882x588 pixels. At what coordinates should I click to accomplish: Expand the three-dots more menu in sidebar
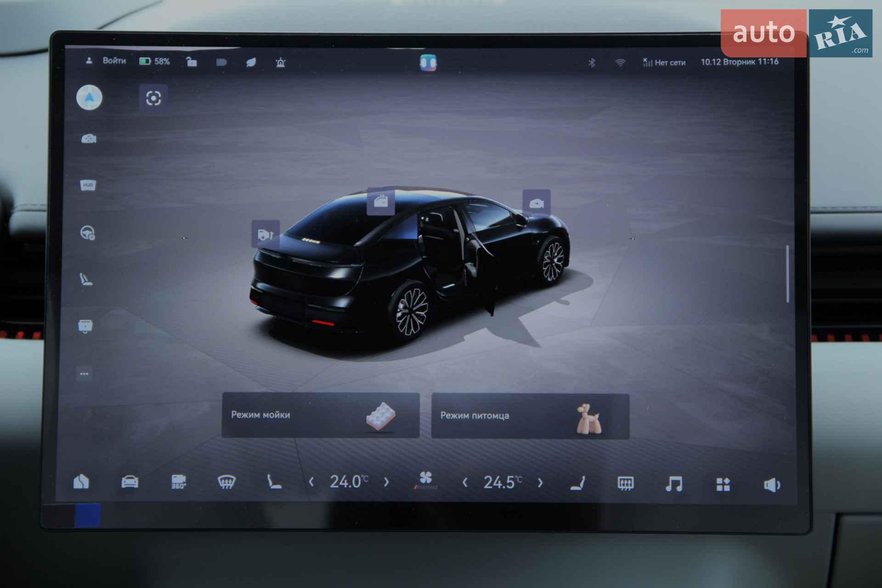pos(84,373)
